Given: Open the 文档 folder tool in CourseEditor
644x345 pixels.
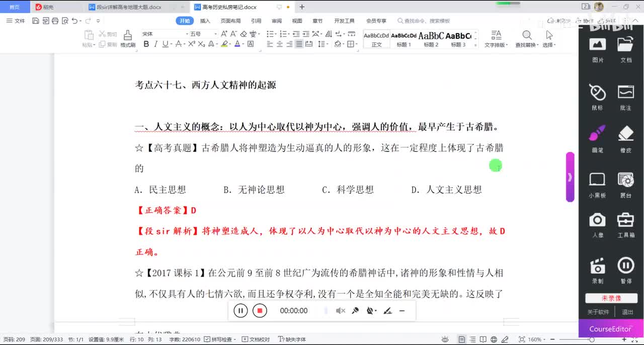Looking at the screenshot, I should 626,49.
